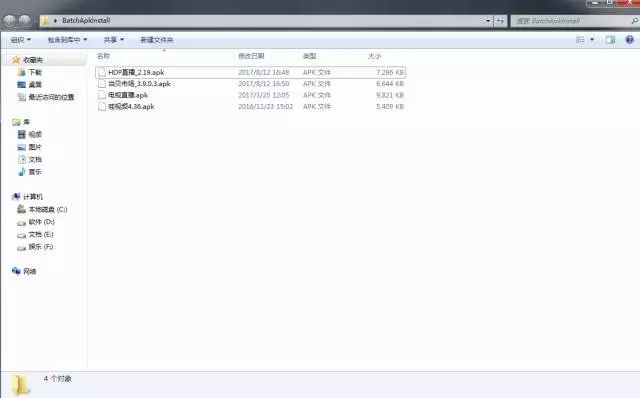This screenshot has width=640, height=398.
Task: Expand the address bar history dropdown
Action: (x=488, y=21)
